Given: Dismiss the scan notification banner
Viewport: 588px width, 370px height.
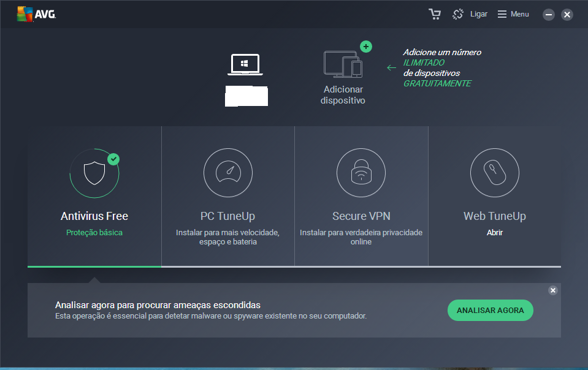Looking at the screenshot, I should point(553,290).
